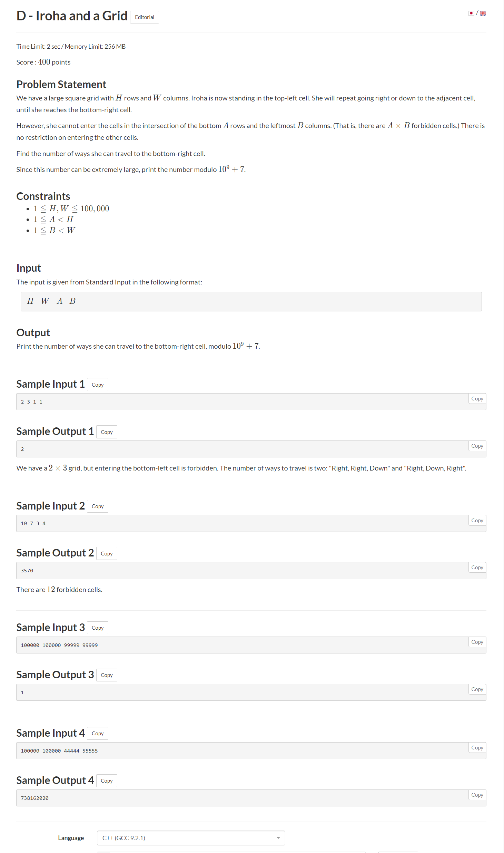Open the Language dropdown showing C++ (GCC 9.2.1)

[191, 838]
